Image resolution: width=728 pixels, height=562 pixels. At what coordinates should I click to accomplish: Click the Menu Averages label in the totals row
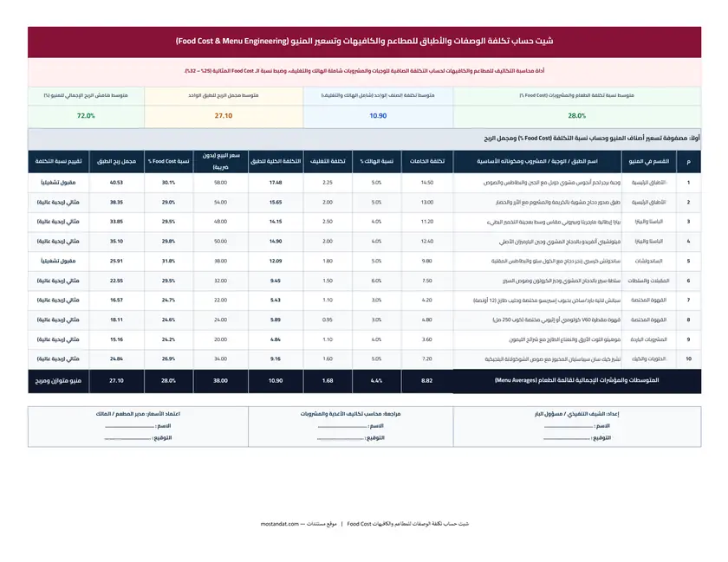576,380
